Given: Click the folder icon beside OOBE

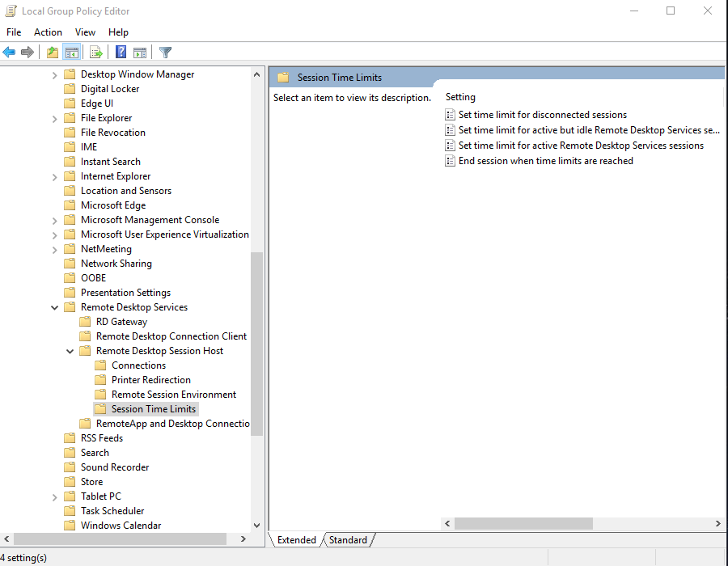Looking at the screenshot, I should click(70, 278).
